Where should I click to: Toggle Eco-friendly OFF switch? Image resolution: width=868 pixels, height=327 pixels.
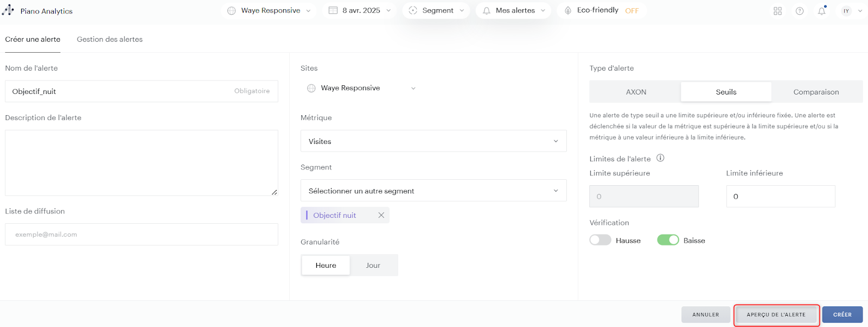coord(631,11)
